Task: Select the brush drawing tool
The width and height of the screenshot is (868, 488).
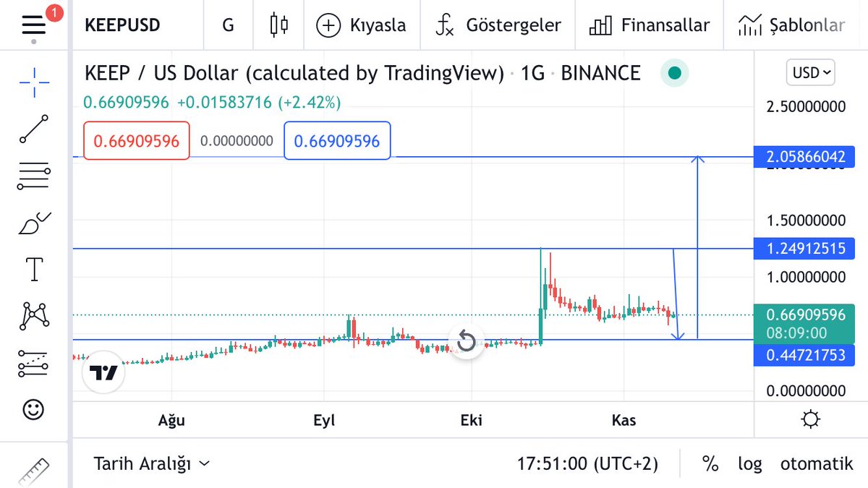Action: coord(34,223)
